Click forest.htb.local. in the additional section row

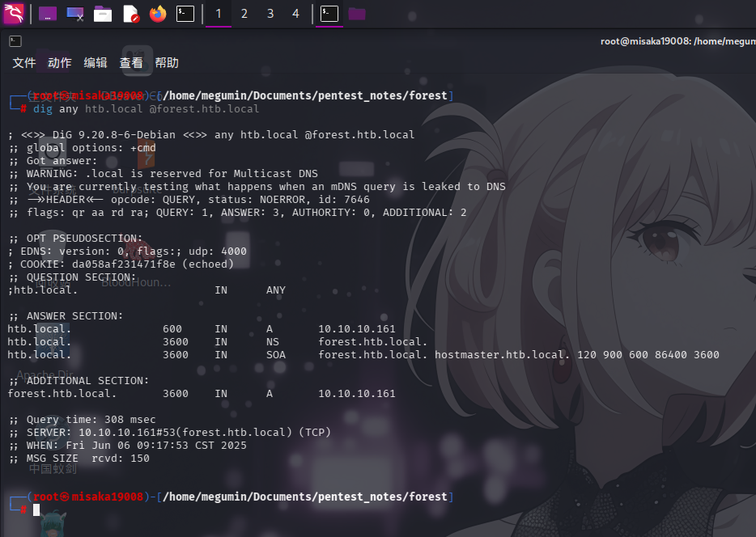coord(62,394)
